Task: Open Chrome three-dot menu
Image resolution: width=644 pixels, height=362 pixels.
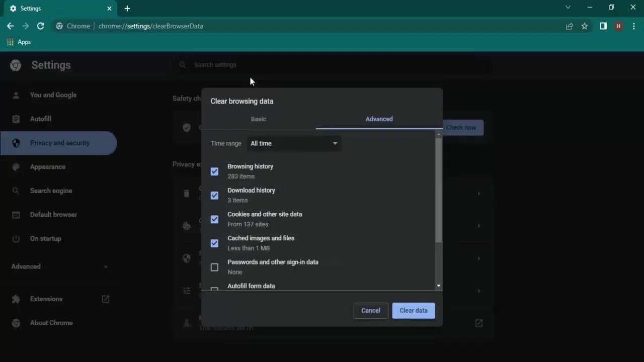Action: coord(634,26)
